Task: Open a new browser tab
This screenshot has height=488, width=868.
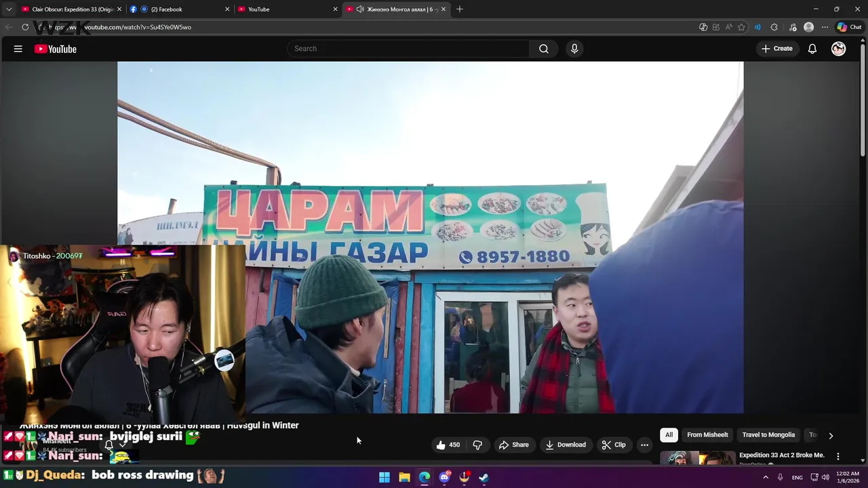Action: pyautogui.click(x=460, y=9)
